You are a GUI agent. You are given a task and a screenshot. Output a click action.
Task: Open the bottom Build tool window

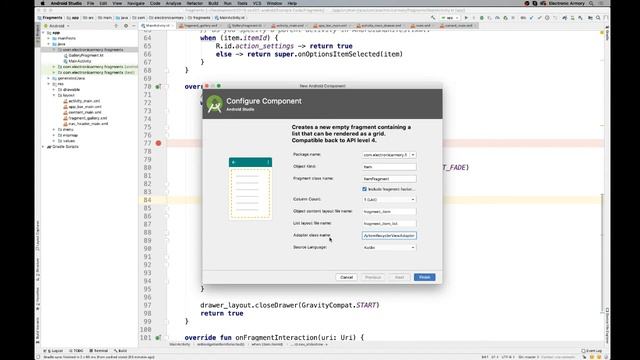click(x=121, y=351)
